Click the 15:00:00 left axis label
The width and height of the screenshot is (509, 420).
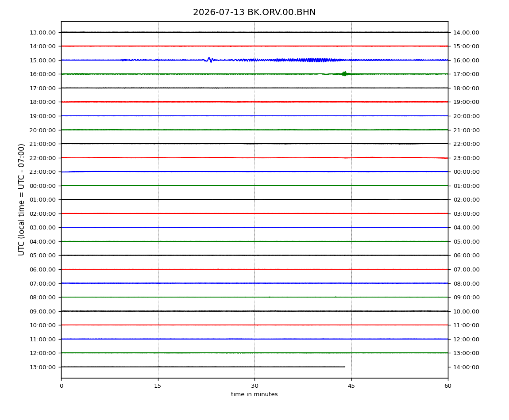(42, 60)
